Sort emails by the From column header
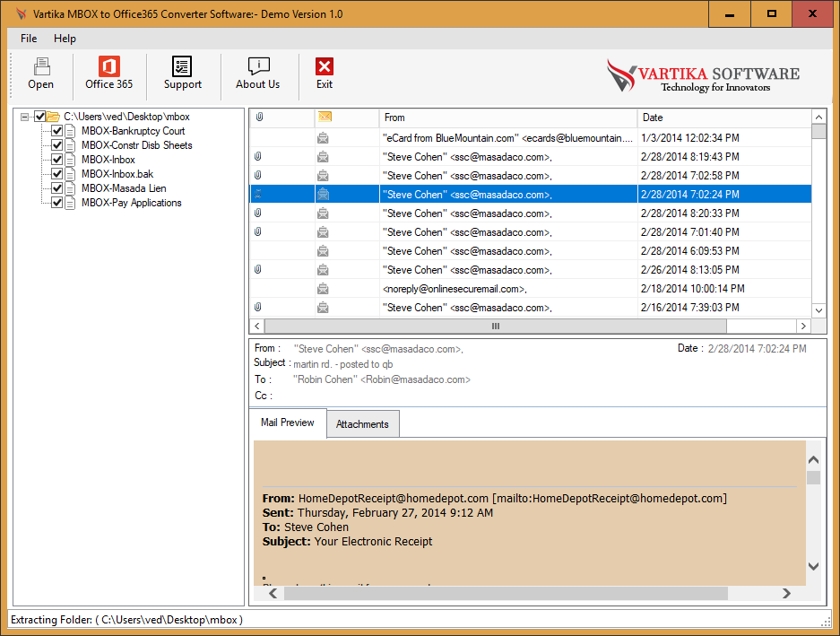Viewport: 840px width, 636px height. (x=508, y=118)
